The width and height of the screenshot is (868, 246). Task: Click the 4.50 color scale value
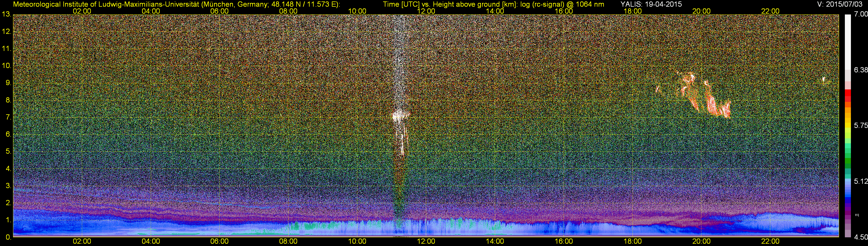[860, 237]
